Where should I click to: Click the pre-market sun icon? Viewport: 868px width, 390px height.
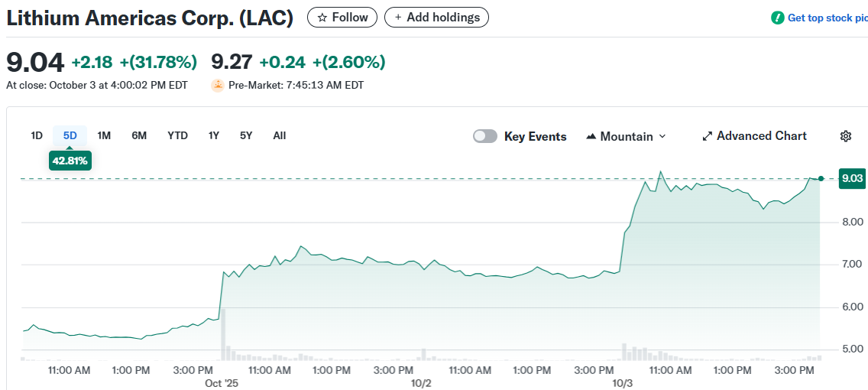point(218,85)
